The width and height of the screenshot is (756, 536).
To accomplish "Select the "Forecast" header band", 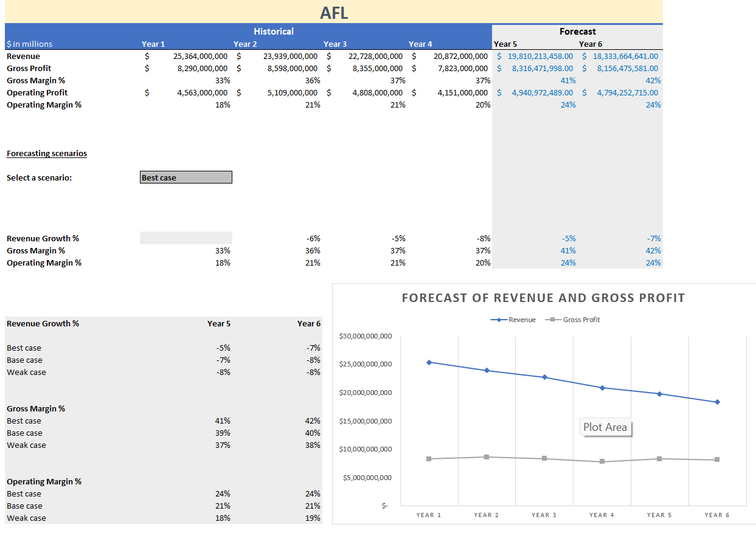I will 577,31.
